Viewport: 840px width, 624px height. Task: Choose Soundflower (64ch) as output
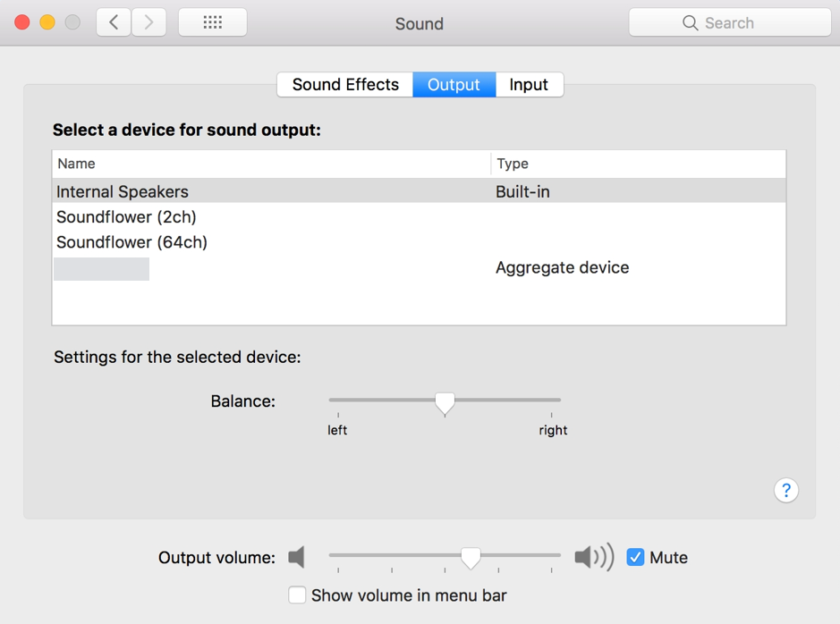132,241
